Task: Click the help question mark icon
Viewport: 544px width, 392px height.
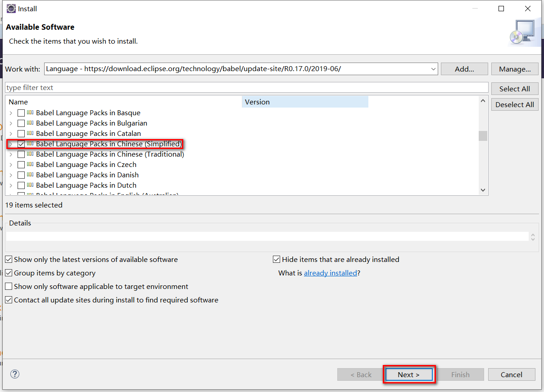Action: pyautogui.click(x=15, y=374)
